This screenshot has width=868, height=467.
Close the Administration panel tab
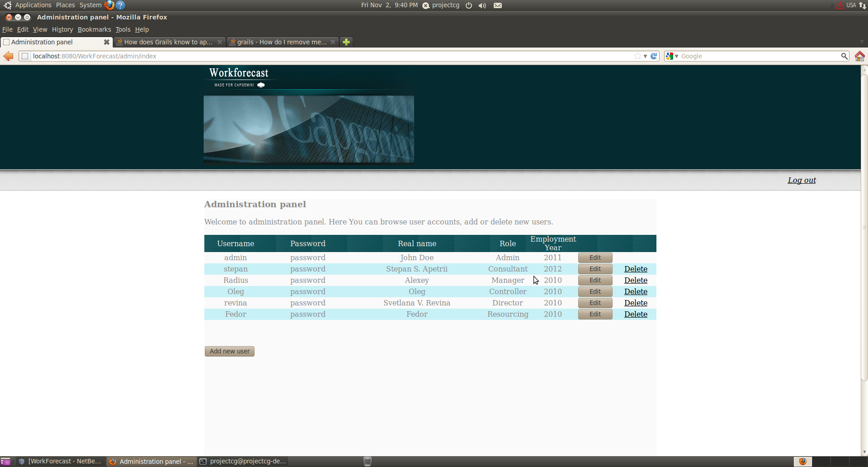pyautogui.click(x=107, y=42)
